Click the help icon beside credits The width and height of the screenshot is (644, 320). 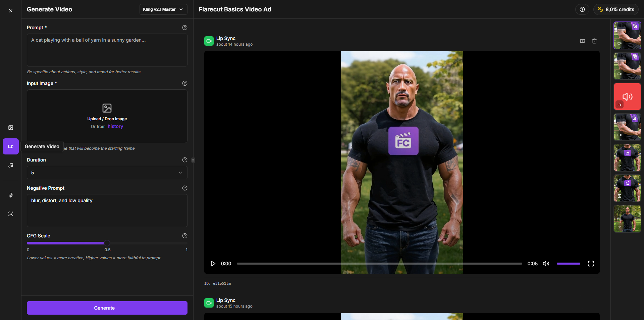(x=582, y=9)
